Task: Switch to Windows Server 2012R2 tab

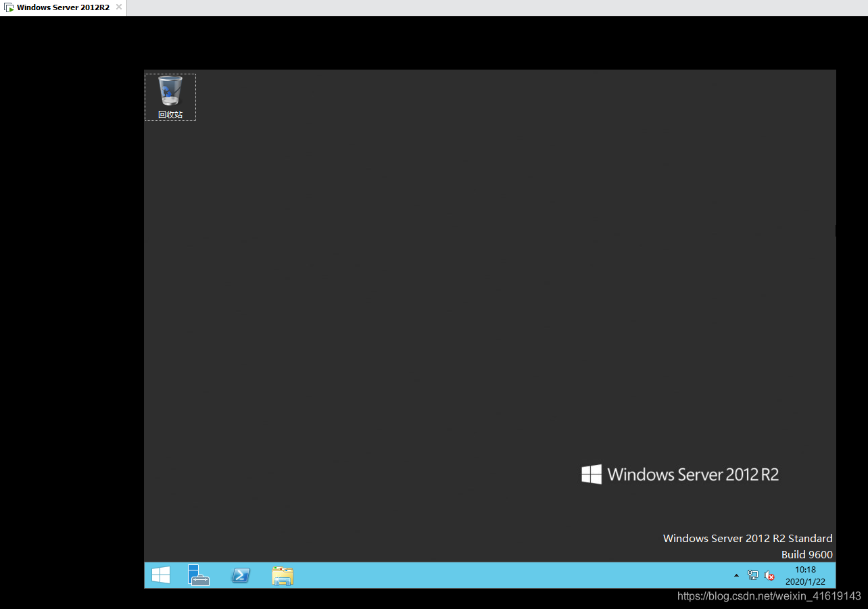Action: pos(63,7)
